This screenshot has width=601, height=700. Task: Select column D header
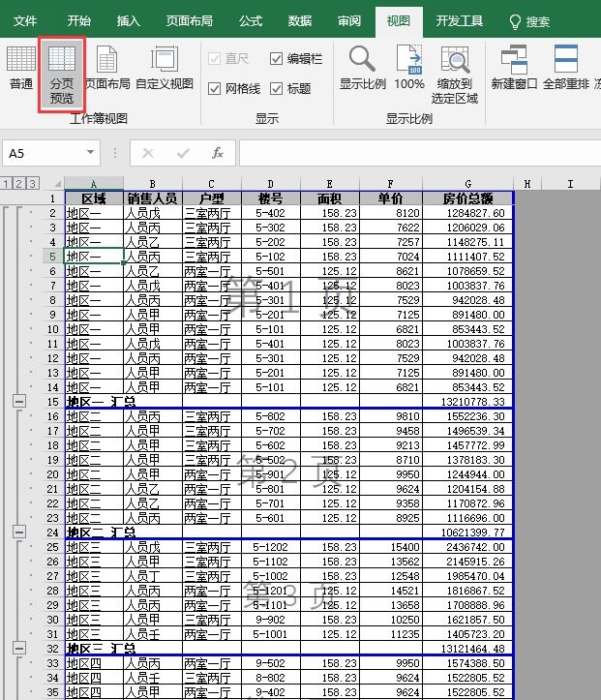click(x=271, y=184)
